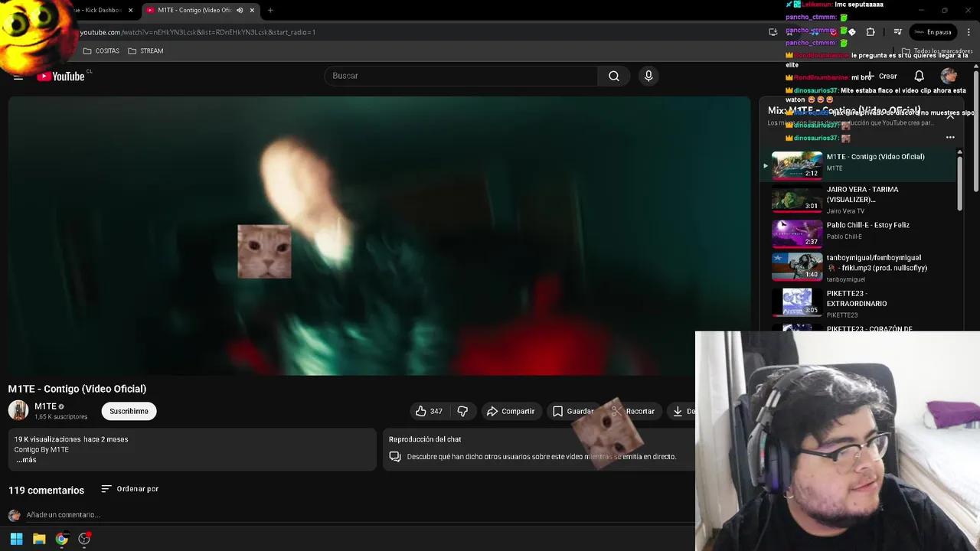980x551 pixels.
Task: Open the YouTube home logo
Action: click(x=60, y=76)
